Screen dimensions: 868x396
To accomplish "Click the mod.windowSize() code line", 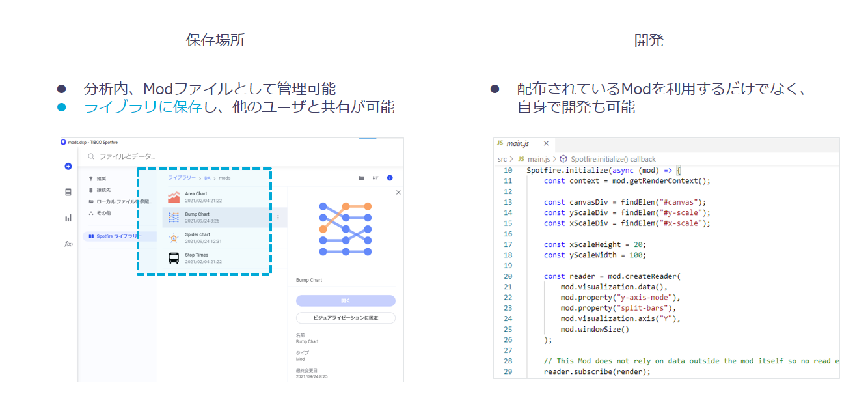I will coord(595,330).
